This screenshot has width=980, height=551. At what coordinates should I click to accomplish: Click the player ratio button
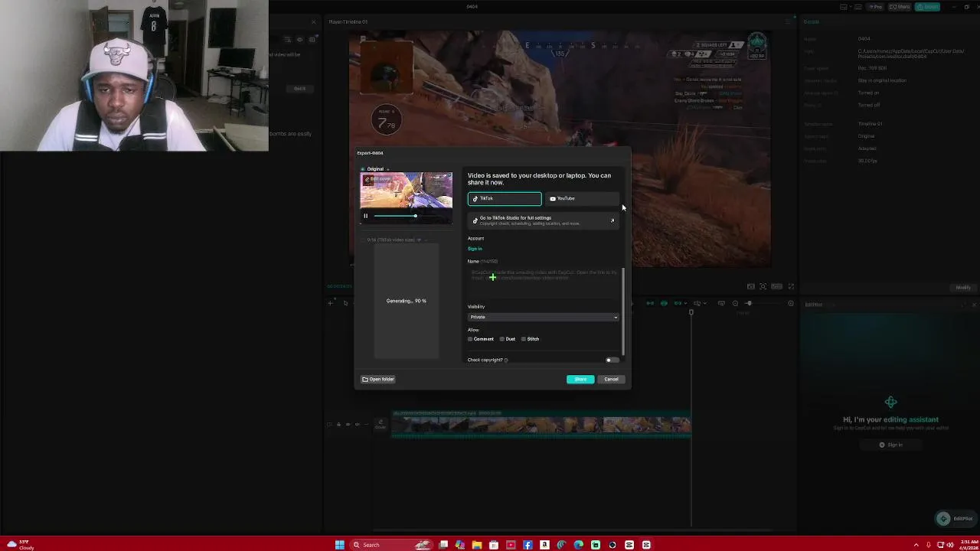click(x=777, y=286)
